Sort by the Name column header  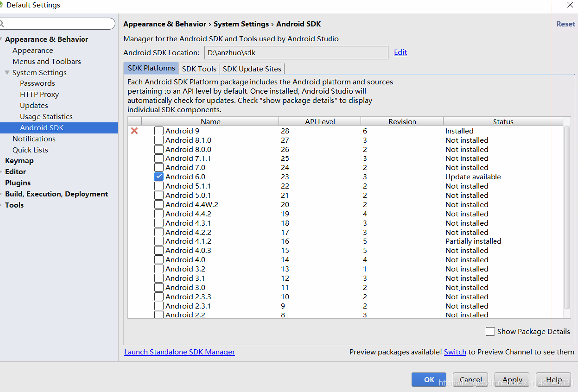tap(210, 122)
